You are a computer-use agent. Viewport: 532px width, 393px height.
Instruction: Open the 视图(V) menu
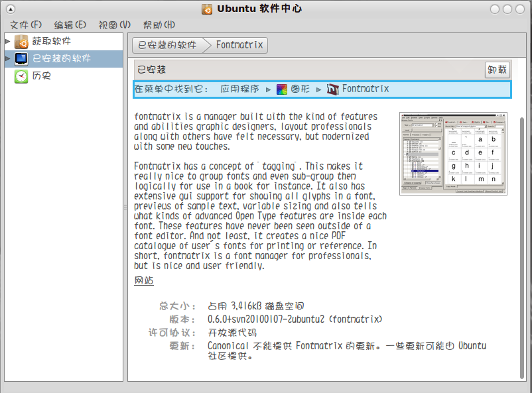[115, 25]
